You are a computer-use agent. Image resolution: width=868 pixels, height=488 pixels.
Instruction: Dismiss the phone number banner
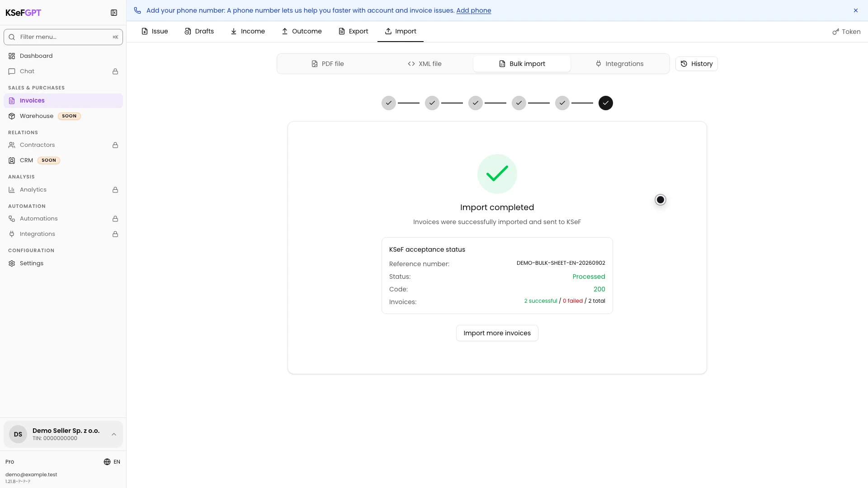pos(856,10)
